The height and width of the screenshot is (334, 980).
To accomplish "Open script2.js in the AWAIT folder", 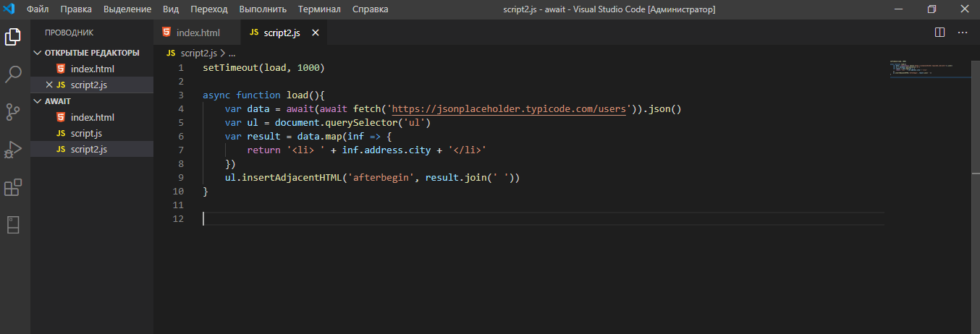I will (92, 149).
